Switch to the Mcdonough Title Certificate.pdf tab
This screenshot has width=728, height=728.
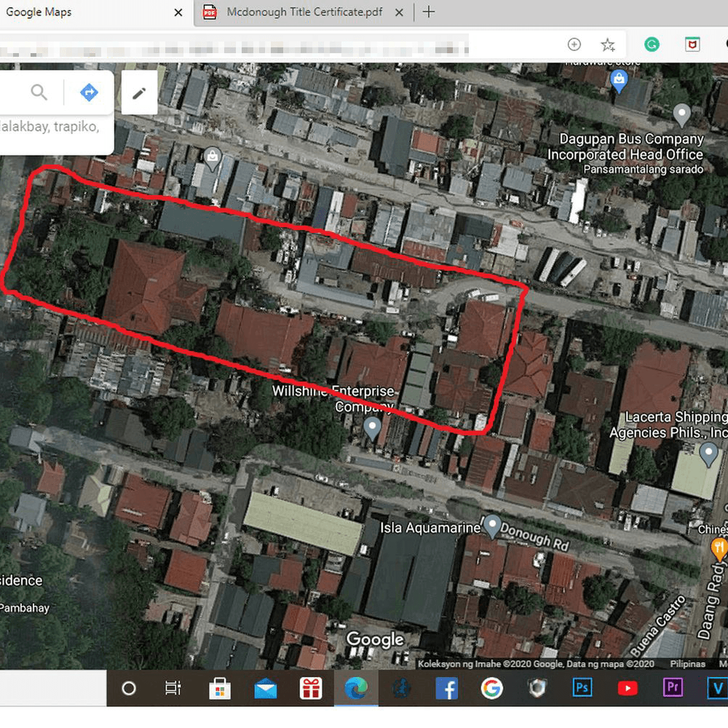click(302, 12)
